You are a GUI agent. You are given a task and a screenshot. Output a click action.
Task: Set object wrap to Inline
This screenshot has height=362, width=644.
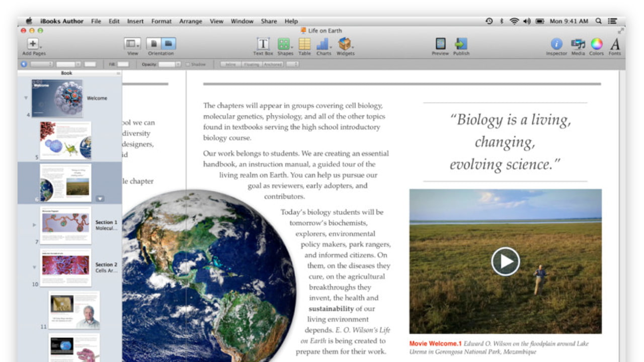230,64
